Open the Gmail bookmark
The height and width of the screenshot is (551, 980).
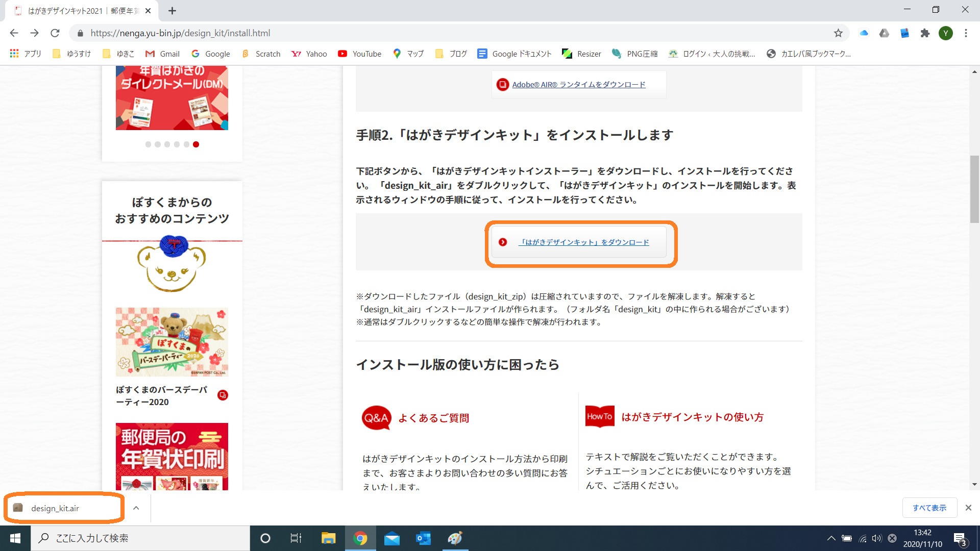pos(162,54)
